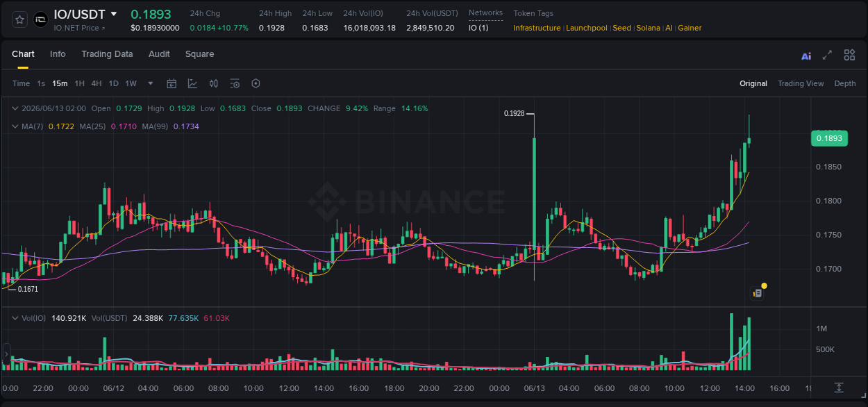Open the IO.NET Price link
Viewport: 868px width, 407px height.
pyautogui.click(x=80, y=28)
